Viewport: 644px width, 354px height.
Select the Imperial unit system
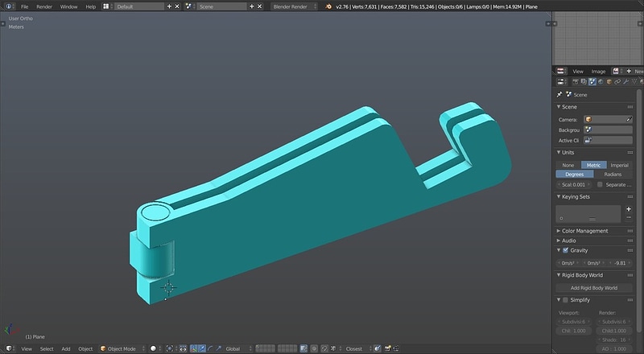point(619,165)
